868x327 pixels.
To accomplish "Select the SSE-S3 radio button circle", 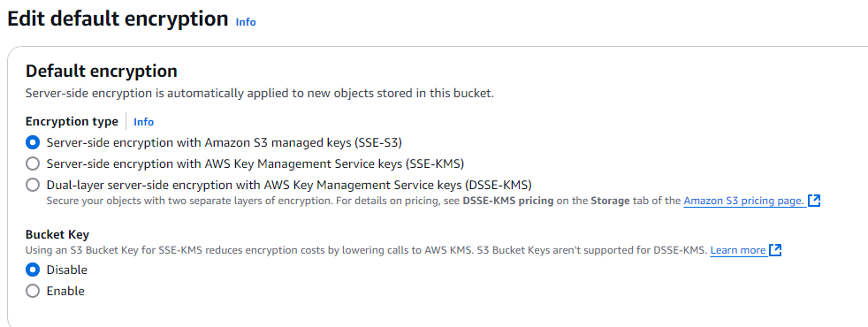I will point(33,143).
